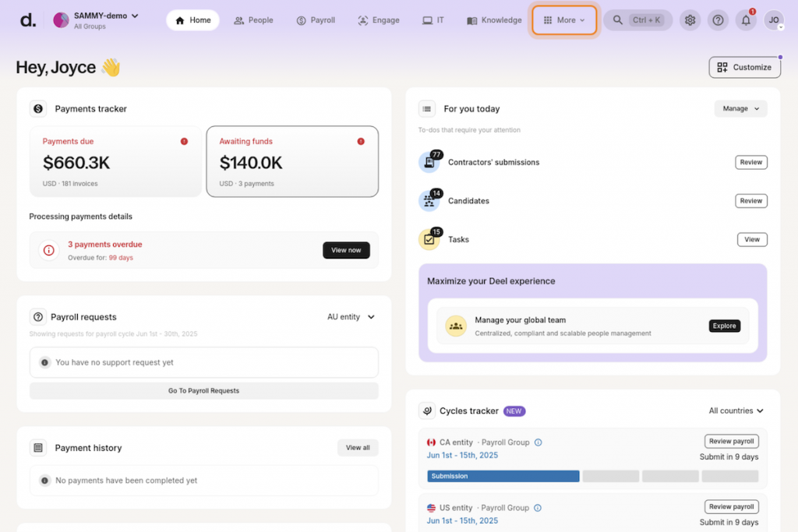Viewport: 798px width, 532px height.
Task: Click the Submission progress bar for CA entity
Action: coord(503,476)
